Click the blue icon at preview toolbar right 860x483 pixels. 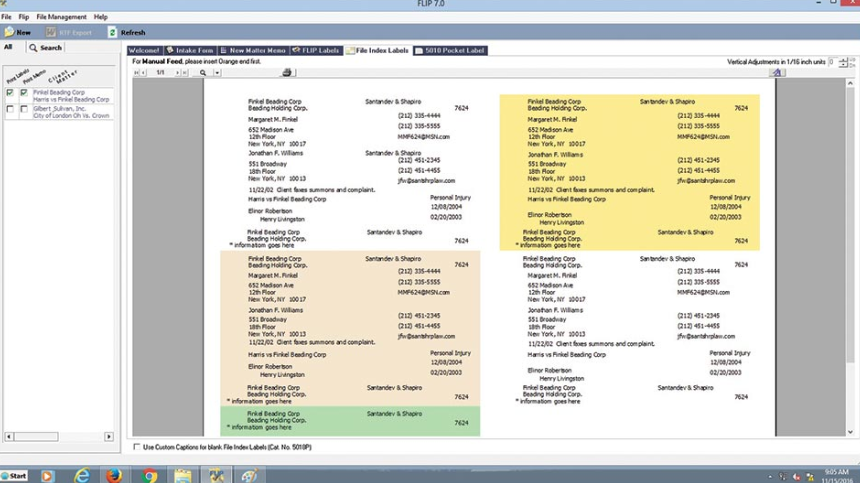[777, 72]
